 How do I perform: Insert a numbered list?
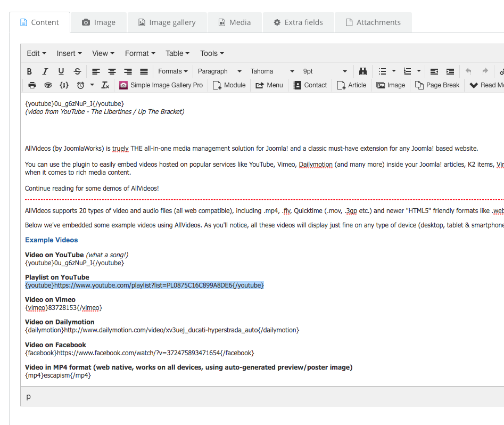click(407, 71)
